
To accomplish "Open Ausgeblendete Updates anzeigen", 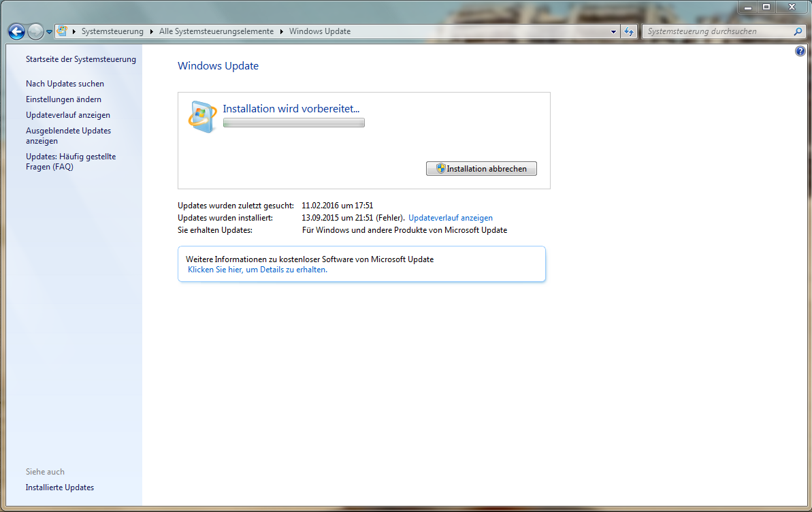I will (68, 135).
